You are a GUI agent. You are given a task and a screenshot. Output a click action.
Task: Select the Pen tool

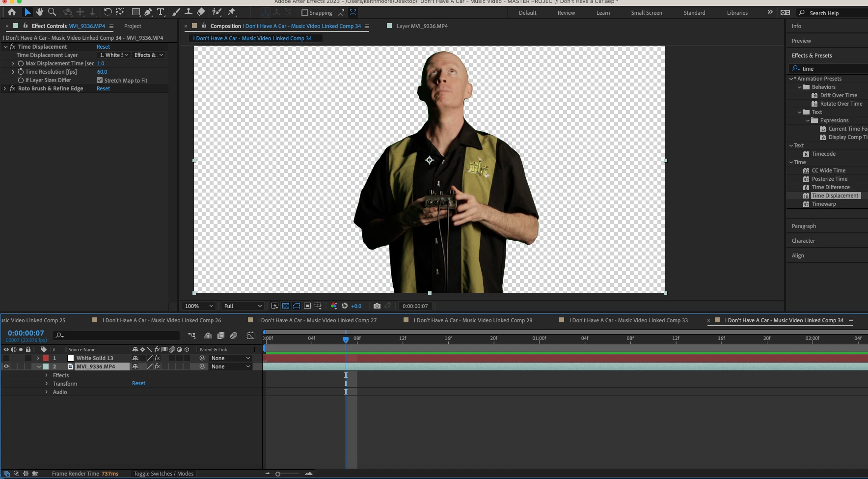[x=148, y=12]
